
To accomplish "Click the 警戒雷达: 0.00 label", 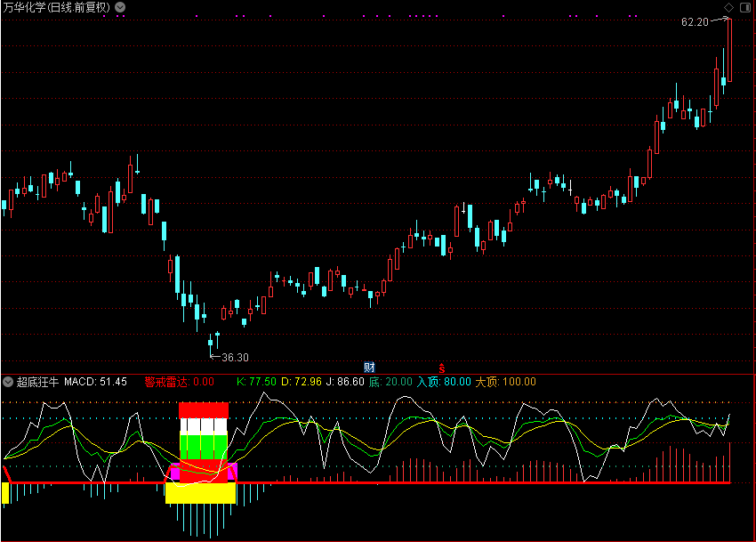I will [x=180, y=382].
